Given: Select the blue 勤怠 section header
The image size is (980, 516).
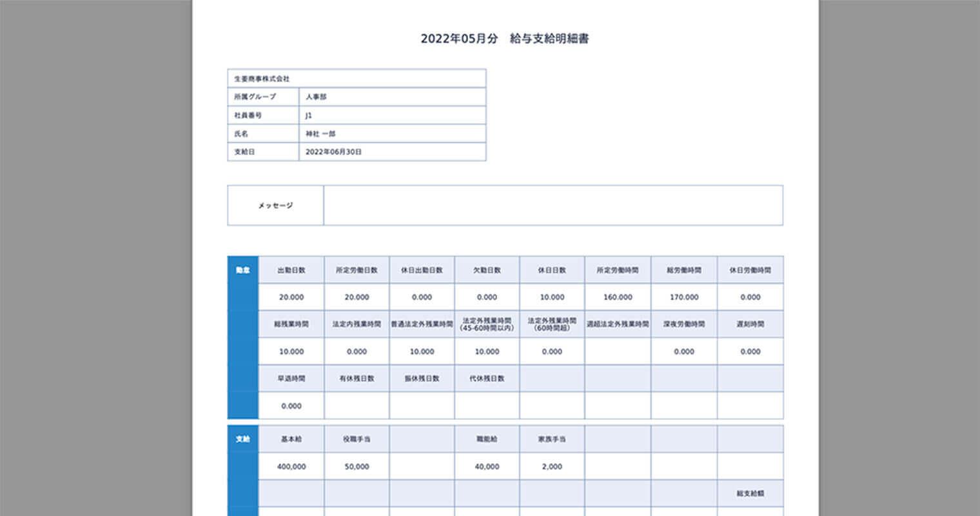Looking at the screenshot, I should [242, 270].
